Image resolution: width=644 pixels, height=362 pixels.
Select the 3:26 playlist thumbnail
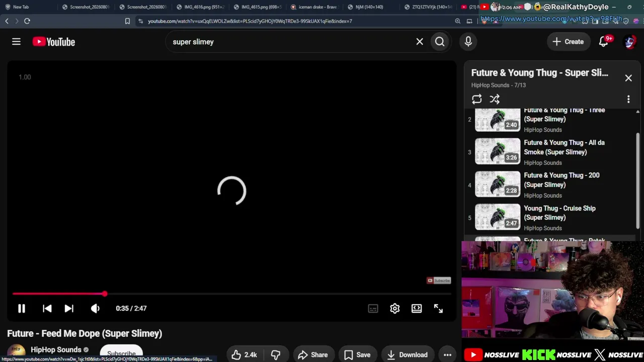coord(498,151)
